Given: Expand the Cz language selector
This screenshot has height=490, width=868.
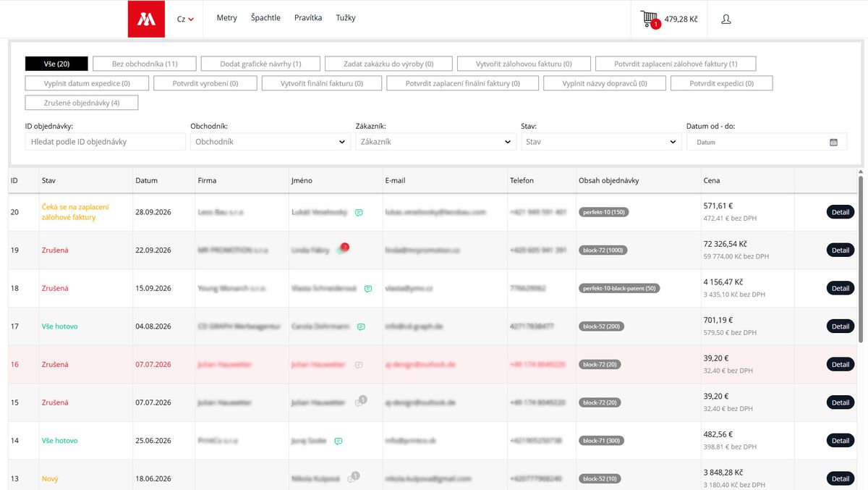Looking at the screenshot, I should coord(185,19).
